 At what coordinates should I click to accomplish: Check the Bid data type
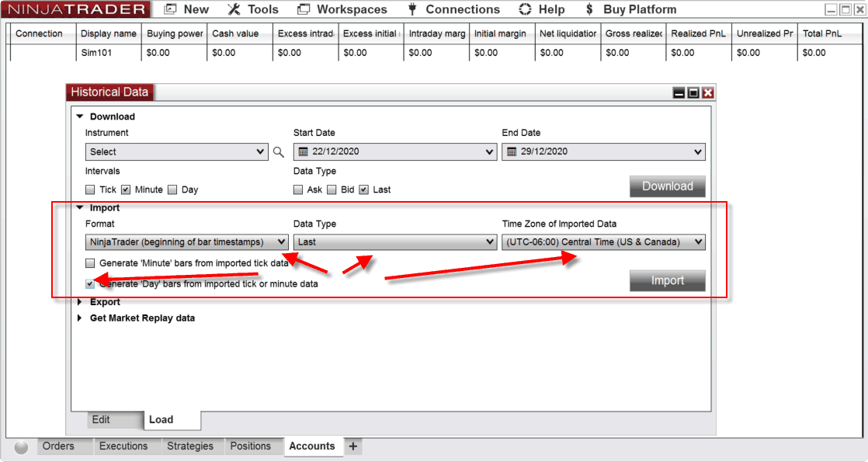(332, 190)
